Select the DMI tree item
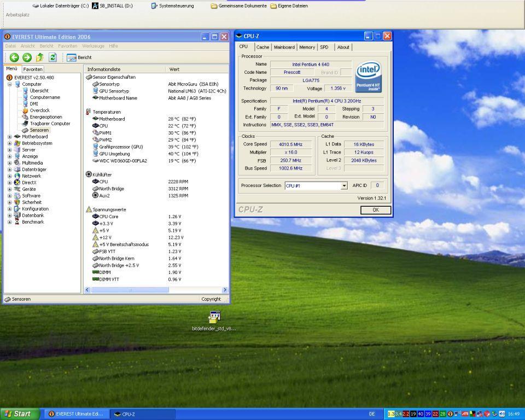Image resolution: width=525 pixels, height=420 pixels. pos(34,104)
